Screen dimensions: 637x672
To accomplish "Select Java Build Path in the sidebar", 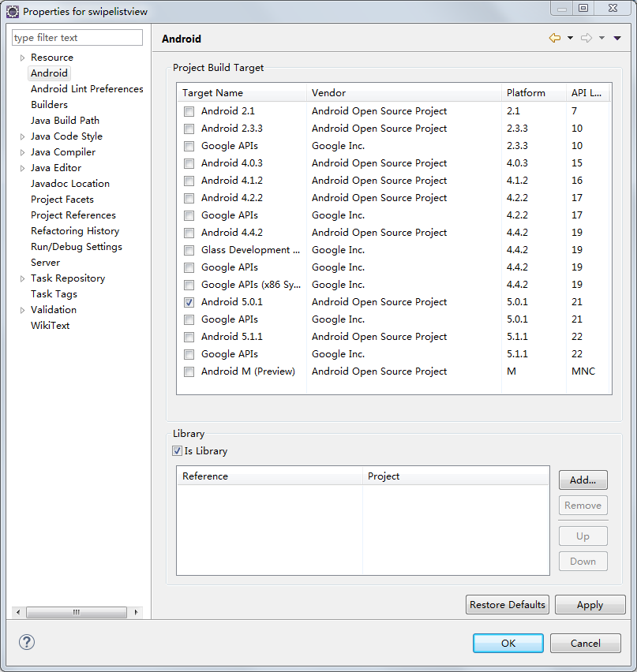I will coord(65,121).
